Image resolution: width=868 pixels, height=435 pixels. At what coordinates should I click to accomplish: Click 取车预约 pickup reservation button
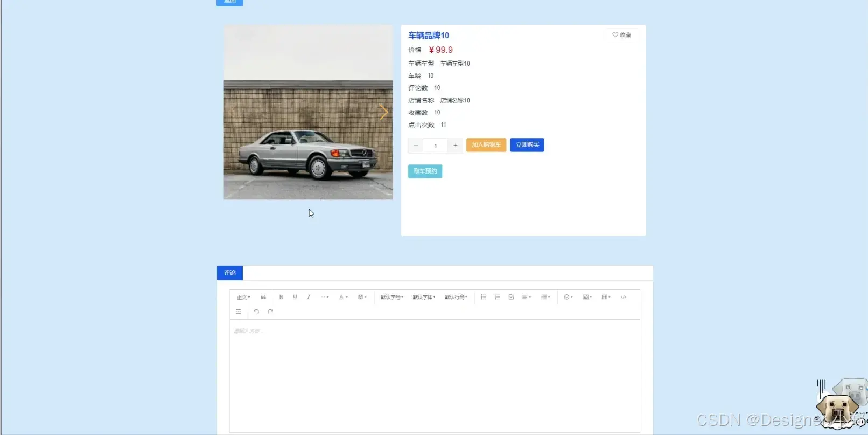[x=425, y=171]
